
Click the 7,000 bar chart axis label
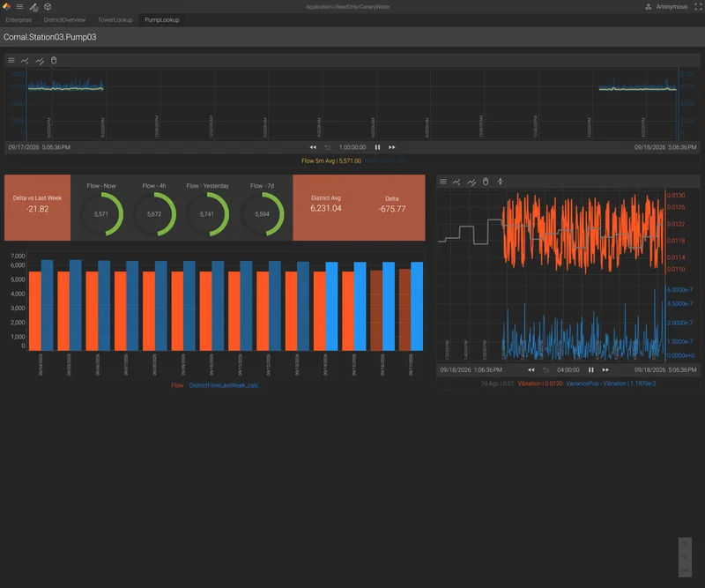[18, 256]
